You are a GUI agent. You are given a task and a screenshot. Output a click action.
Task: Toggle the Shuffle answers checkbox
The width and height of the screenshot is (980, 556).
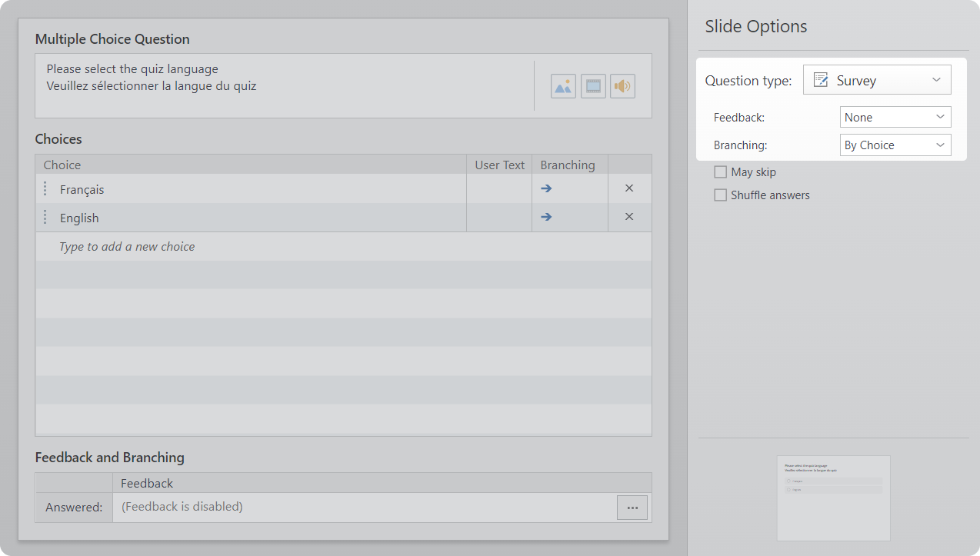721,195
